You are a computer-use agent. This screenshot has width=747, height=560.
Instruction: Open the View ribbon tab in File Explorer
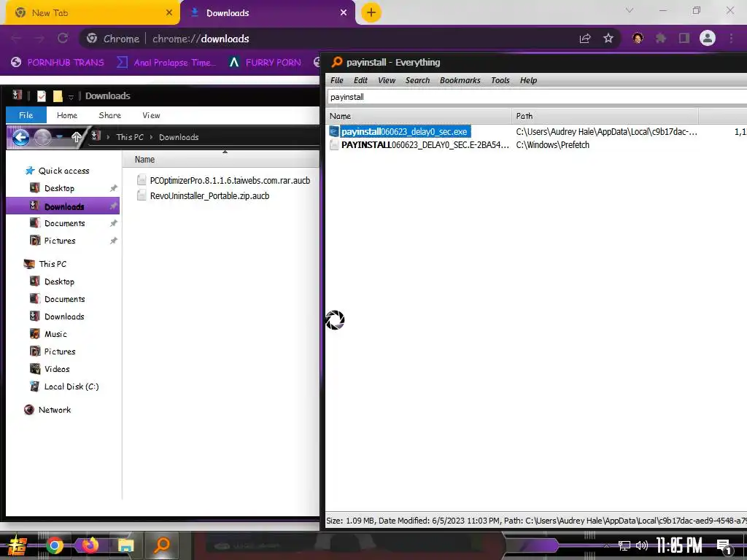pyautogui.click(x=151, y=115)
